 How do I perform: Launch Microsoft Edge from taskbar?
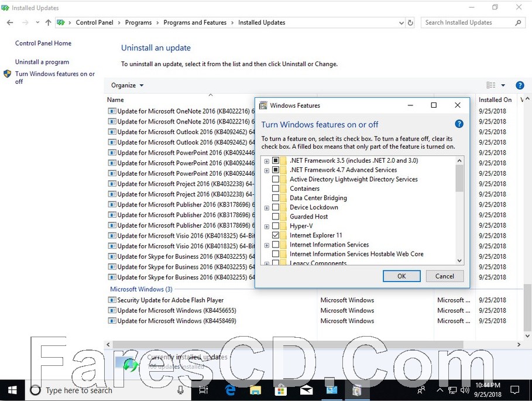230,390
